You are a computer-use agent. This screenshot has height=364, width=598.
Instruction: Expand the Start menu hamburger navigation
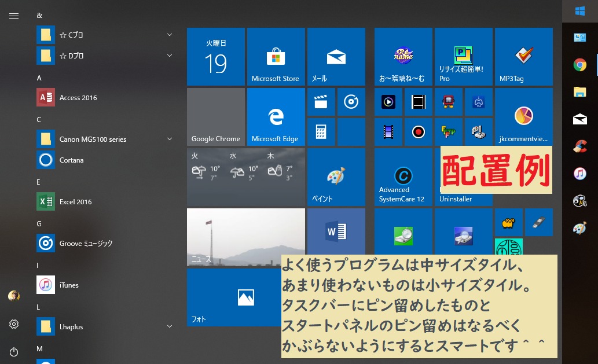(x=14, y=16)
